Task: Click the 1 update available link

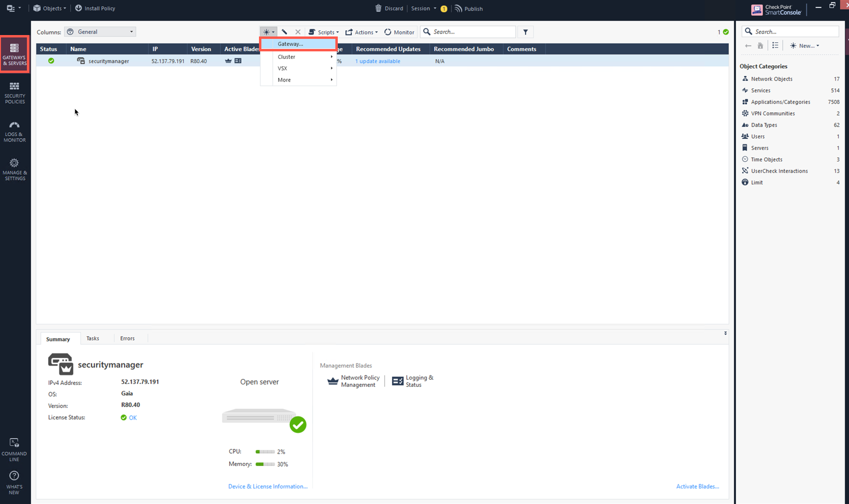Action: (x=377, y=61)
